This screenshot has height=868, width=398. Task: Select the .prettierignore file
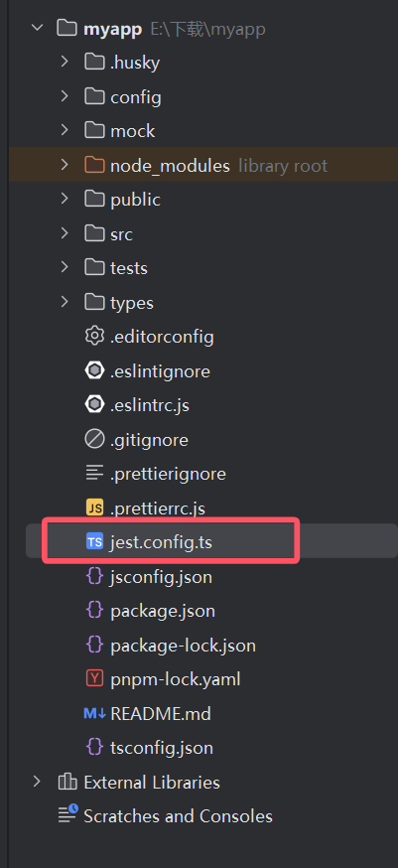pyautogui.click(x=169, y=474)
